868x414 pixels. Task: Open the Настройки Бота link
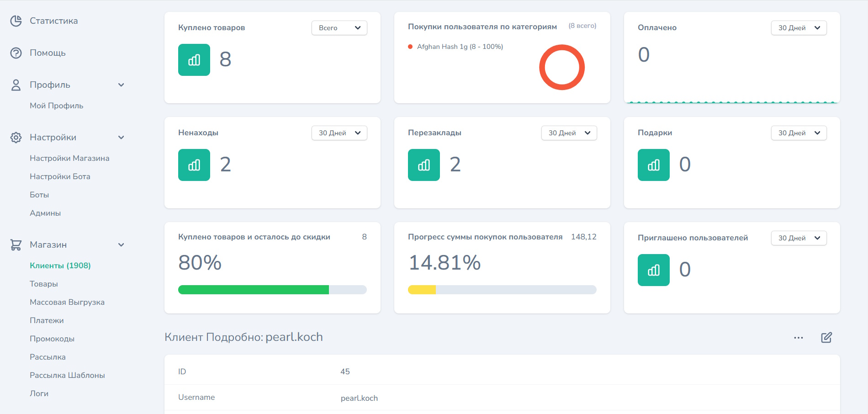click(60, 176)
